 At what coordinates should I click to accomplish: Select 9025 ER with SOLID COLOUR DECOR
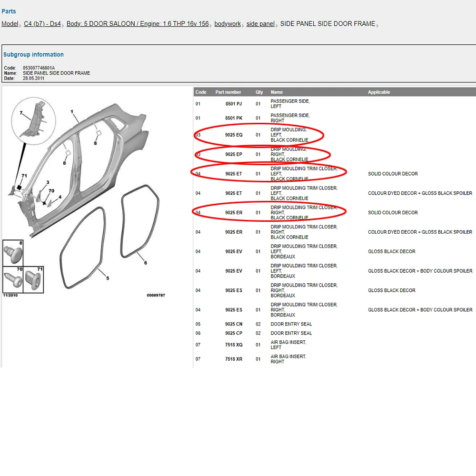coord(233,212)
